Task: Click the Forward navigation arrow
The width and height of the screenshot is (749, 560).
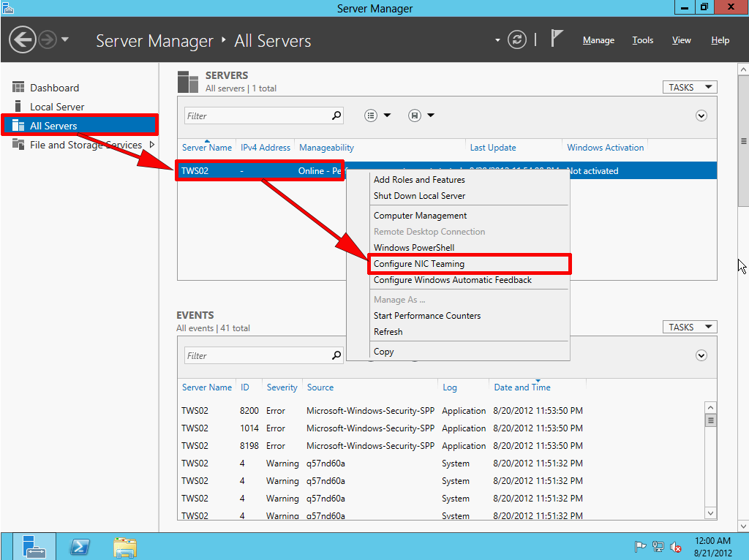Action: click(x=48, y=39)
